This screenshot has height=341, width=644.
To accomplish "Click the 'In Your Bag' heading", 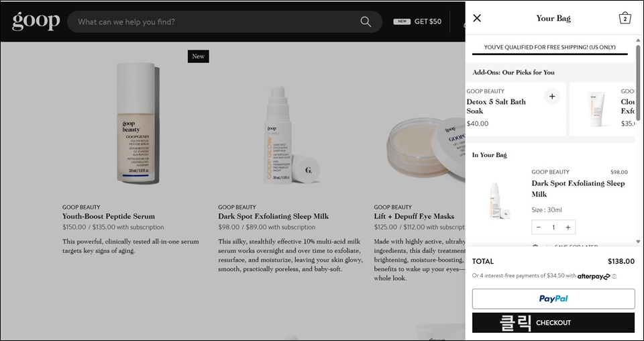I will coord(489,155).
